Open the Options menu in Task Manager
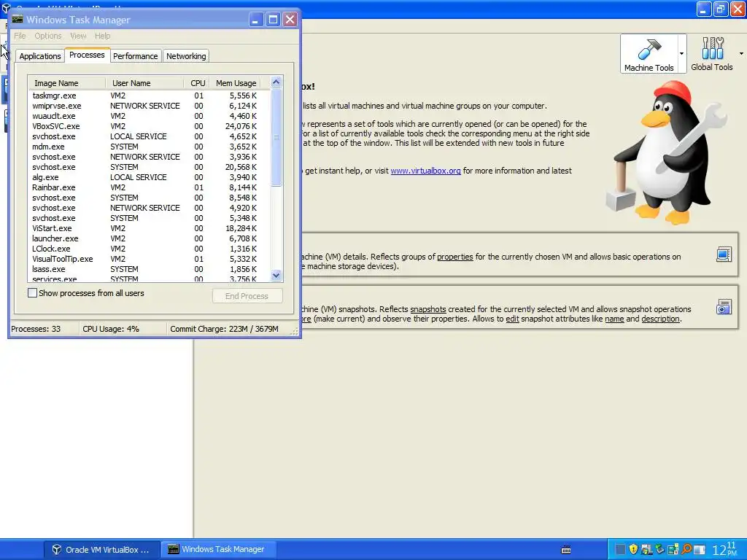This screenshot has height=560, width=747. pos(48,36)
